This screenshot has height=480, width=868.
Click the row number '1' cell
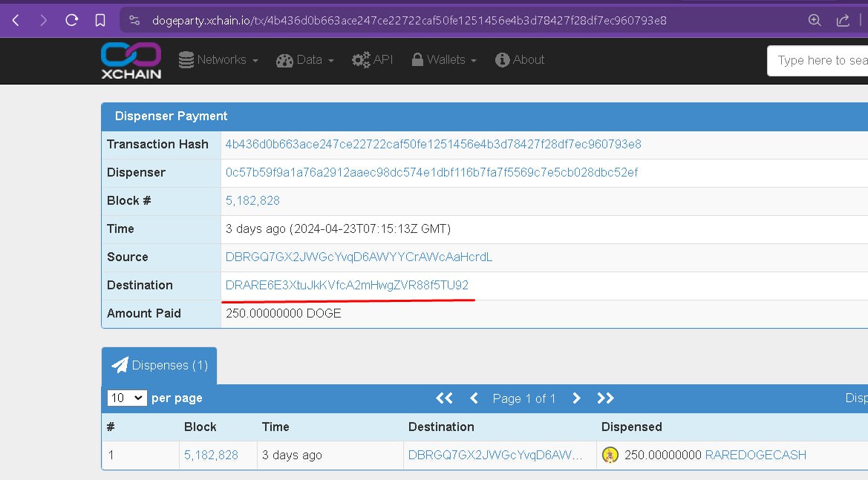[x=111, y=455]
